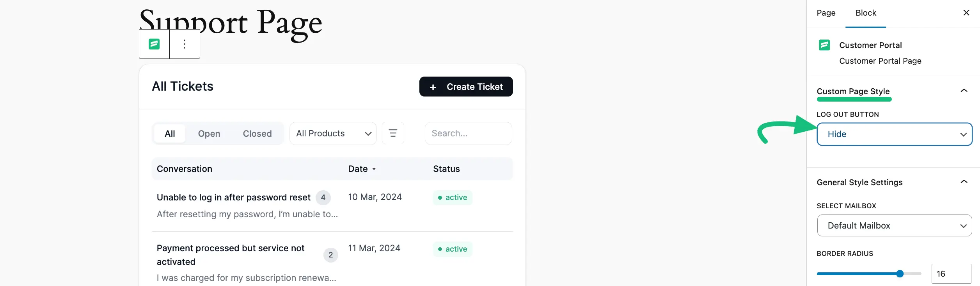Viewport: 980px width, 286px height.
Task: Click the filter lines icon button
Action: tap(393, 133)
